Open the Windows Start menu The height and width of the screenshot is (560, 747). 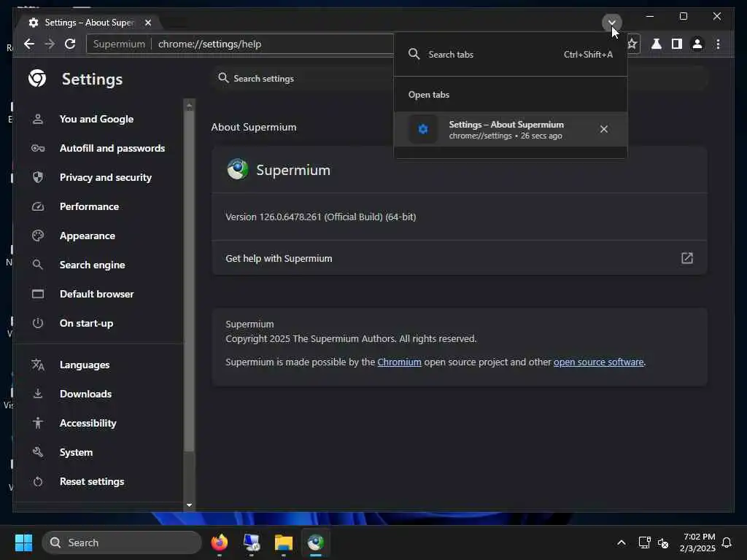click(23, 542)
